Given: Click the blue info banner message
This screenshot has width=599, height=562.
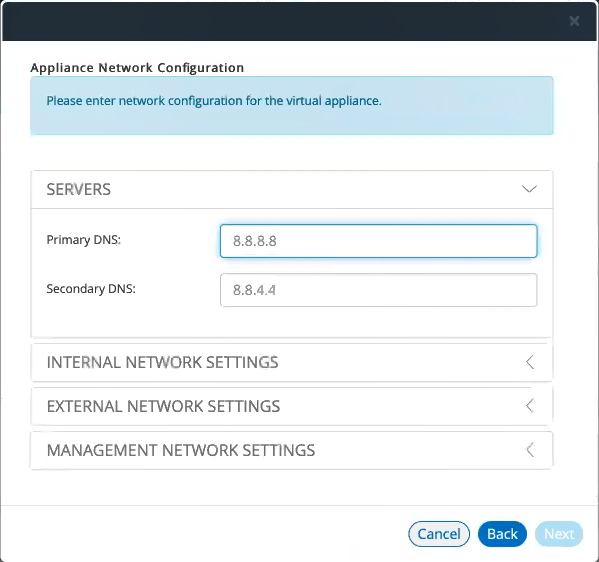Looking at the screenshot, I should [x=214, y=101].
